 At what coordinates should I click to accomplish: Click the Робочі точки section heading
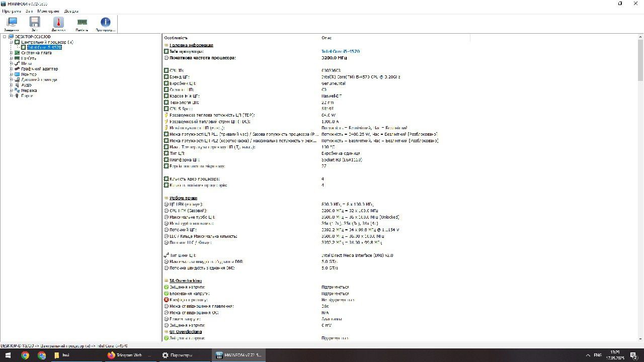pyautogui.click(x=184, y=198)
